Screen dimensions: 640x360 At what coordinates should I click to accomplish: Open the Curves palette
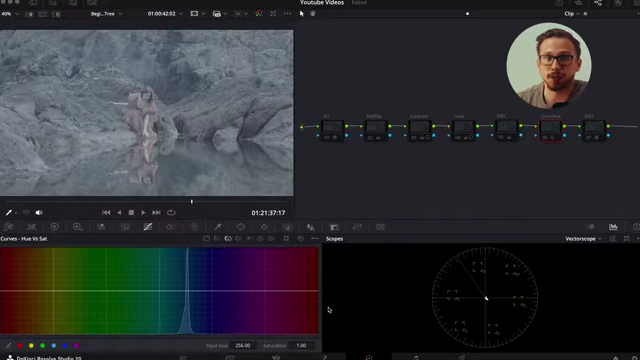pos(148,227)
